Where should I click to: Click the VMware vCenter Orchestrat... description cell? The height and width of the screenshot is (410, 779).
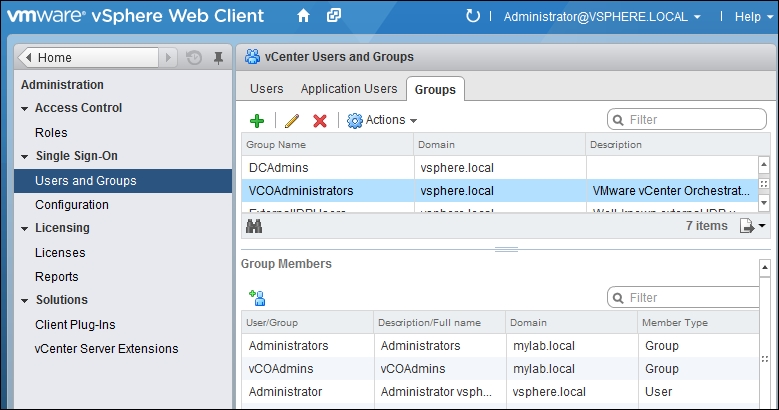671,191
